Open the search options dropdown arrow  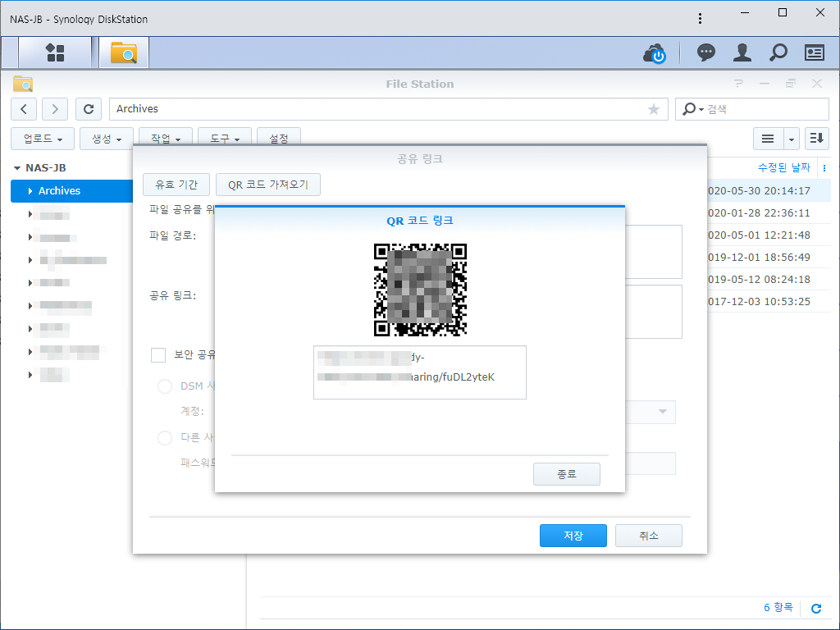pyautogui.click(x=701, y=109)
